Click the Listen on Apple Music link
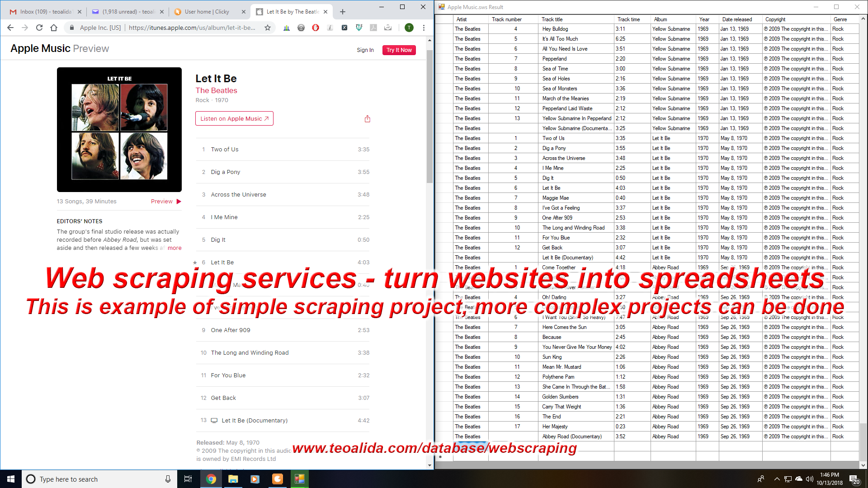868x488 pixels. (234, 118)
